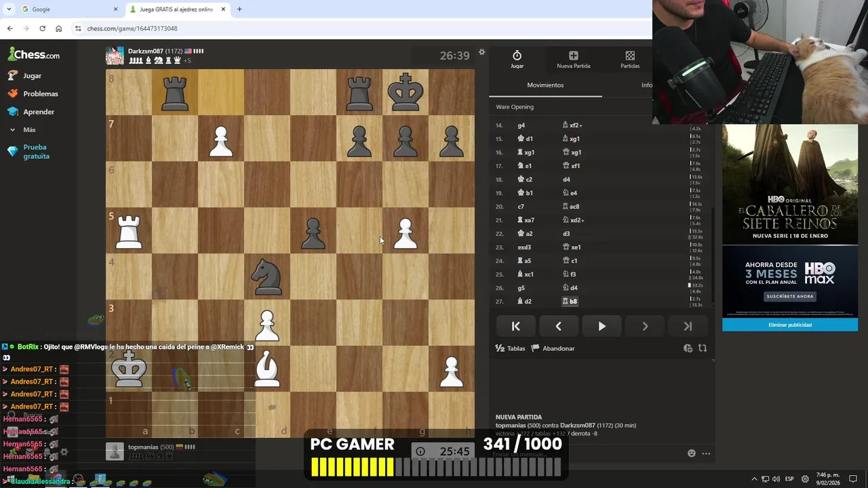This screenshot has height=488, width=868.
Task: Open the taskbar settings gear icon
Action: (805, 479)
